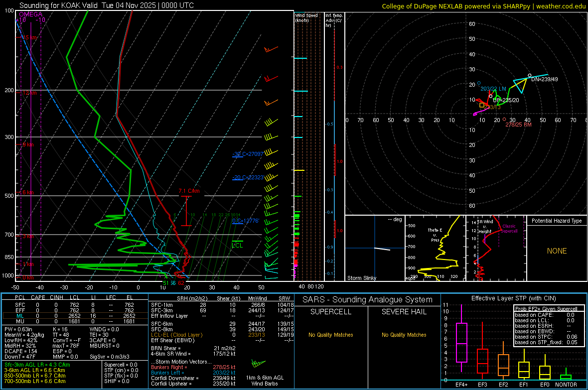Click the 'Eff Inflow Layer' row
The image size is (588, 390).
point(222,316)
